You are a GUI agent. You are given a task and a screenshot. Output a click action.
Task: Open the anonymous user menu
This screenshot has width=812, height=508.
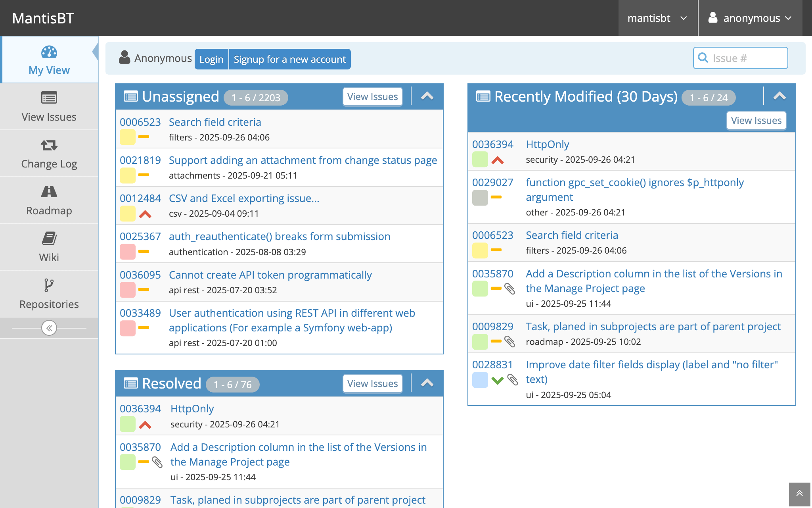tap(750, 18)
